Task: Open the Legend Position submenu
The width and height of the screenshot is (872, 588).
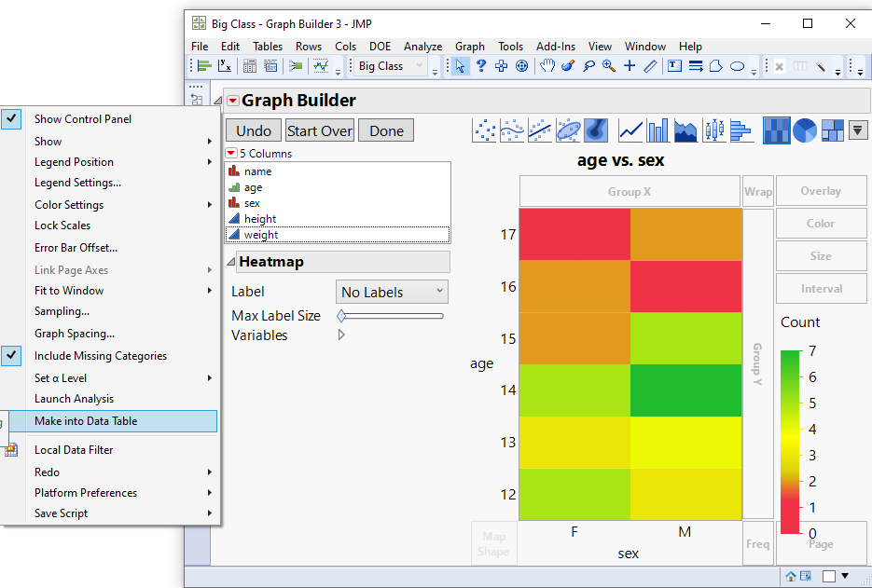Action: [x=122, y=162]
